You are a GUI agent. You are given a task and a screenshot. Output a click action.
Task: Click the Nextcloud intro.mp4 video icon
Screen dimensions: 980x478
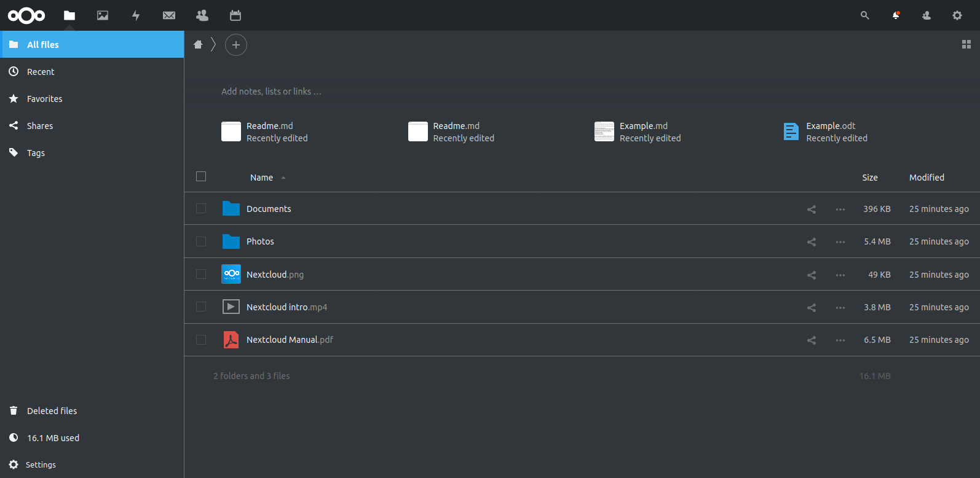pos(231,307)
